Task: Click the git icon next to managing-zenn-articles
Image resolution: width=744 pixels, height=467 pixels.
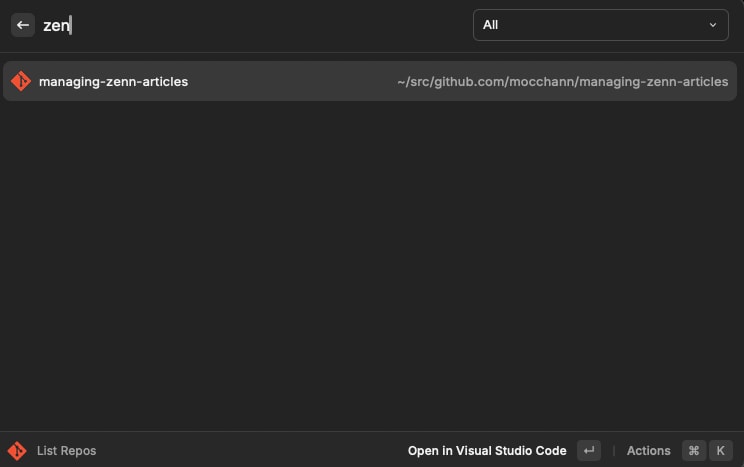Action: 21,81
